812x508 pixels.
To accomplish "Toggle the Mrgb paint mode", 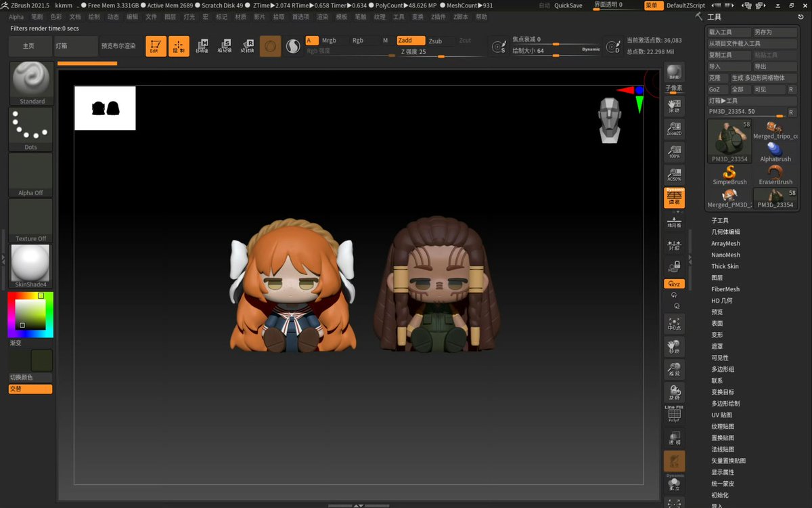I will pos(329,41).
